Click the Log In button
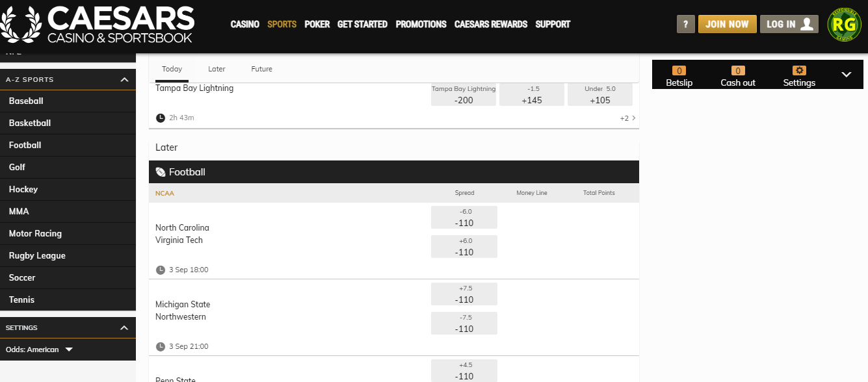Screen dimensions: 868x382 (789, 24)
